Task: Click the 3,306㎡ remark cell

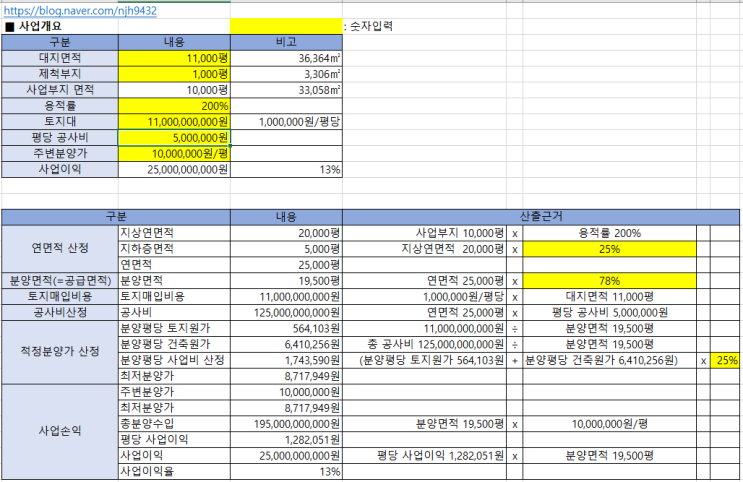Action: [286, 74]
